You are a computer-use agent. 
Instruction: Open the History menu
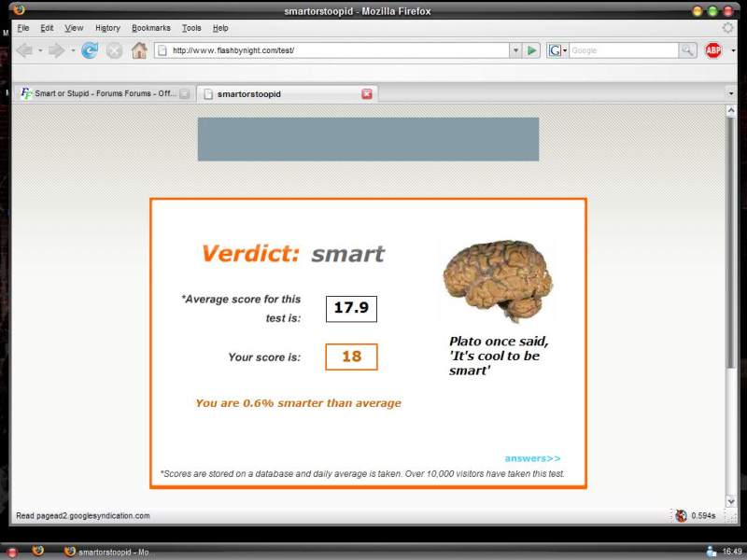coord(107,28)
